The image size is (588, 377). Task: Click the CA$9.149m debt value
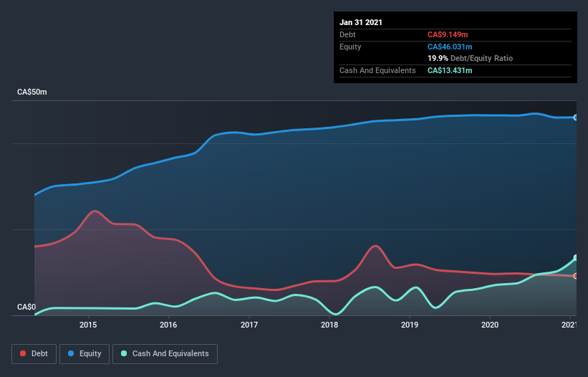(448, 34)
